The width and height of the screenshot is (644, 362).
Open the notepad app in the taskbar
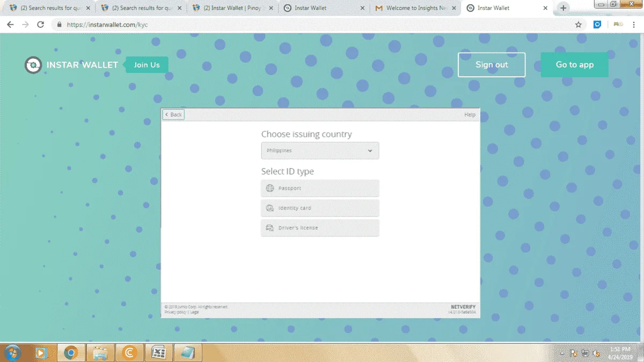tap(188, 352)
